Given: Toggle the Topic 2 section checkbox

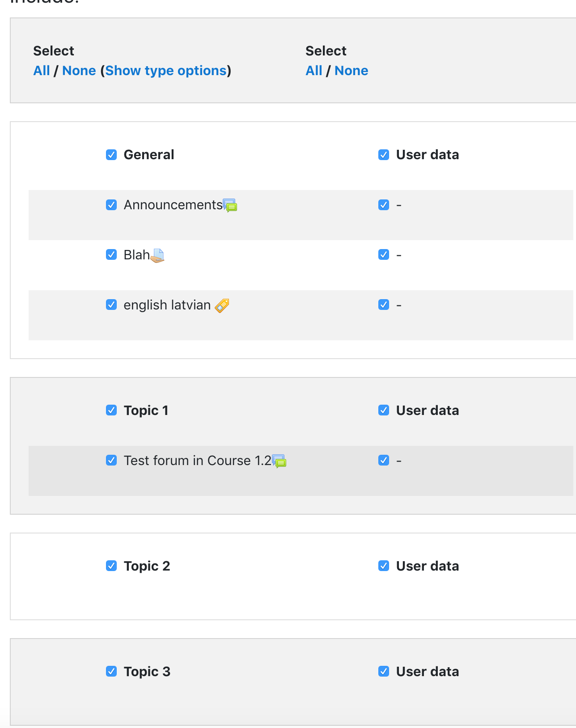Looking at the screenshot, I should (x=111, y=566).
